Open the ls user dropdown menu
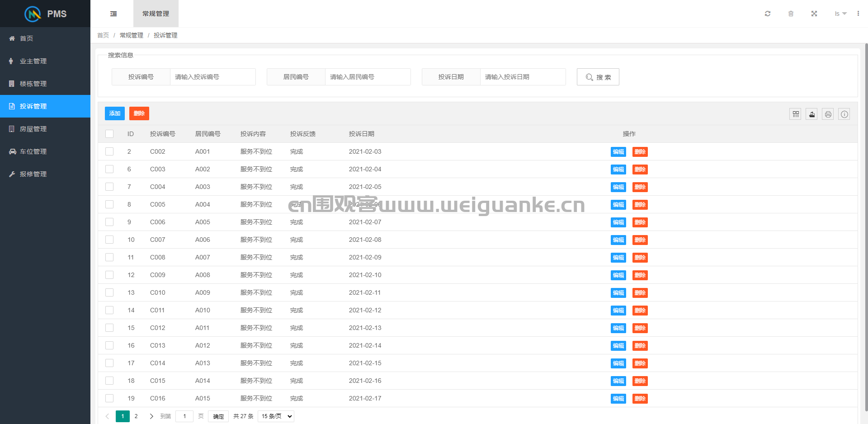Viewport: 868px width, 424px height. click(840, 14)
